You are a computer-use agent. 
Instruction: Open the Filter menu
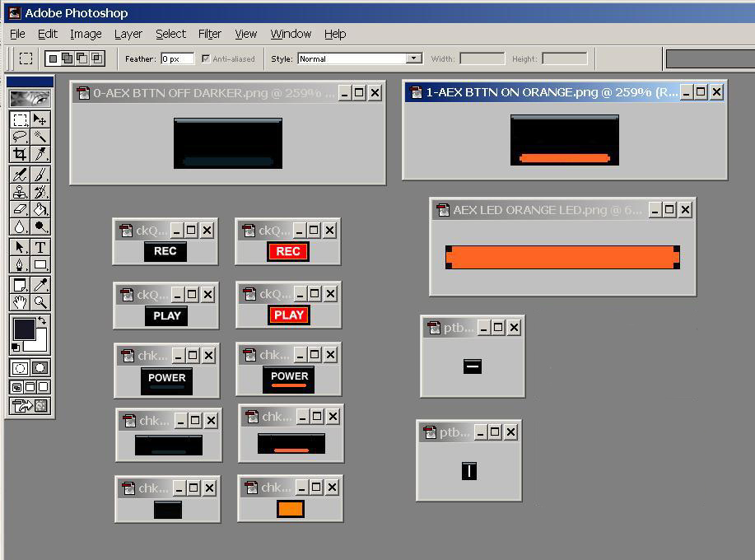(x=209, y=34)
